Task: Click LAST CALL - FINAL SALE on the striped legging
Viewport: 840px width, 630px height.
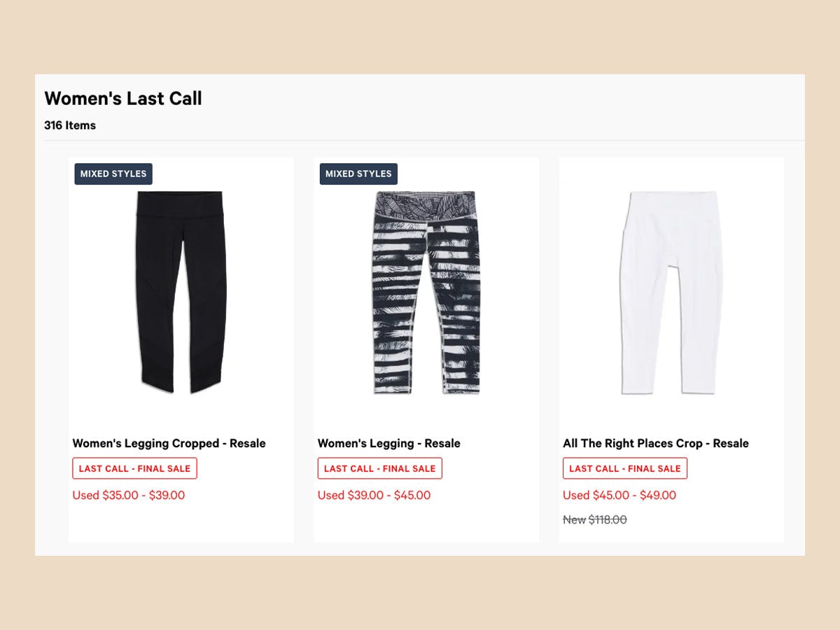Action: (x=379, y=468)
